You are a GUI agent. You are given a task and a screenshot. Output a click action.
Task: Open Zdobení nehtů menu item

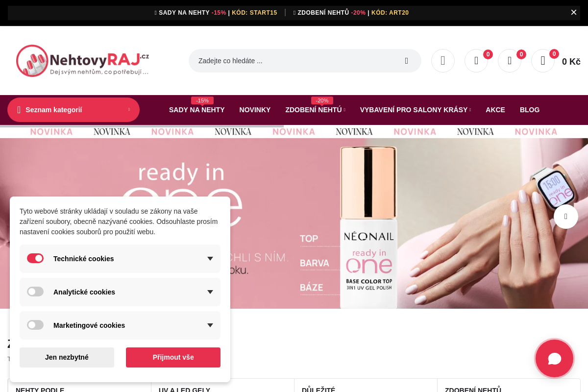[314, 110]
